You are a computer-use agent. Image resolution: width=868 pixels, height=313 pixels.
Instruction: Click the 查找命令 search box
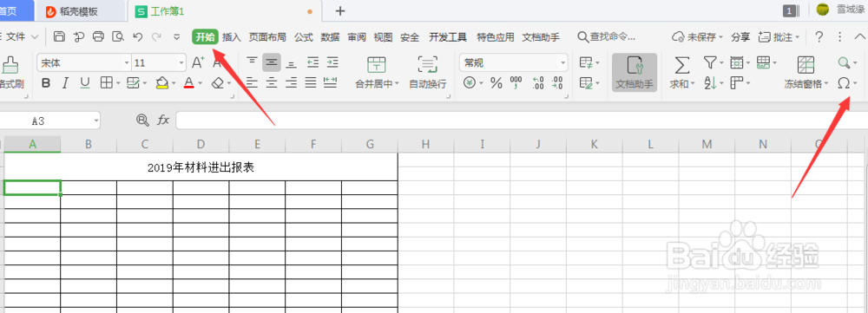[x=607, y=37]
